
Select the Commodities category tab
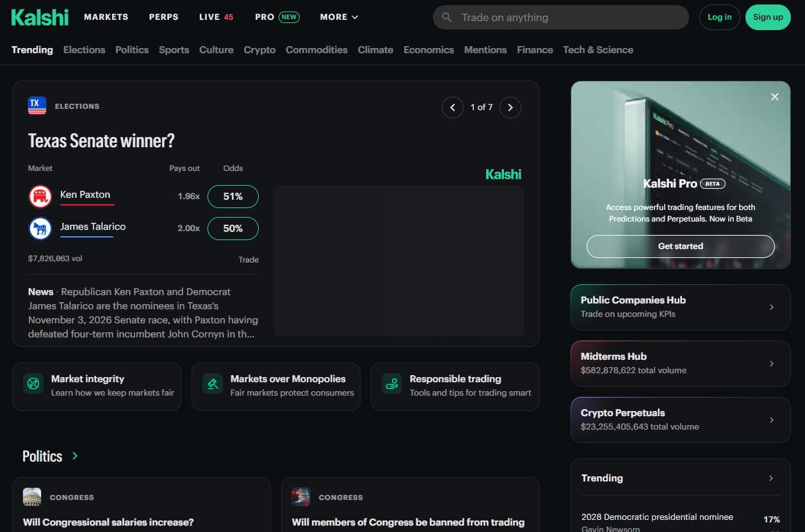(x=316, y=50)
